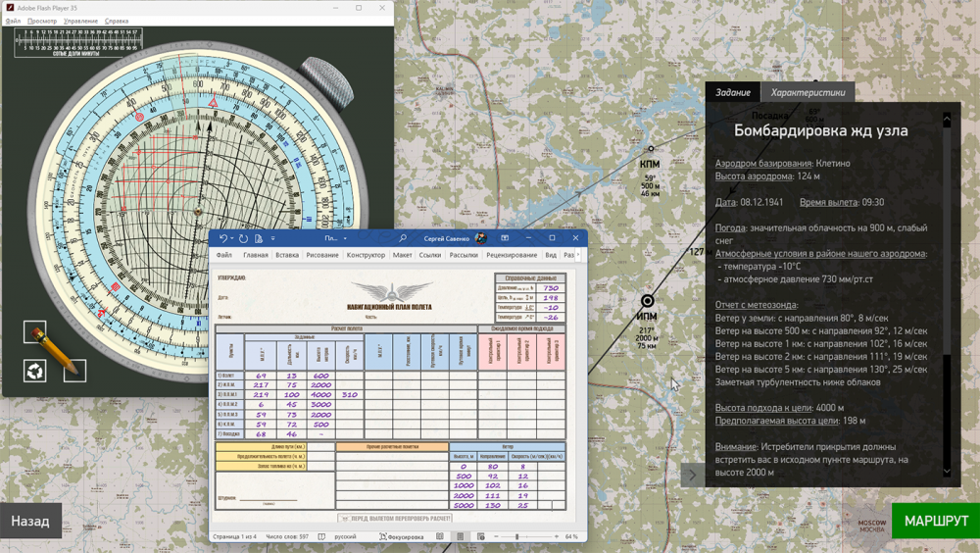Adjust the Word zoom slider

516,536
